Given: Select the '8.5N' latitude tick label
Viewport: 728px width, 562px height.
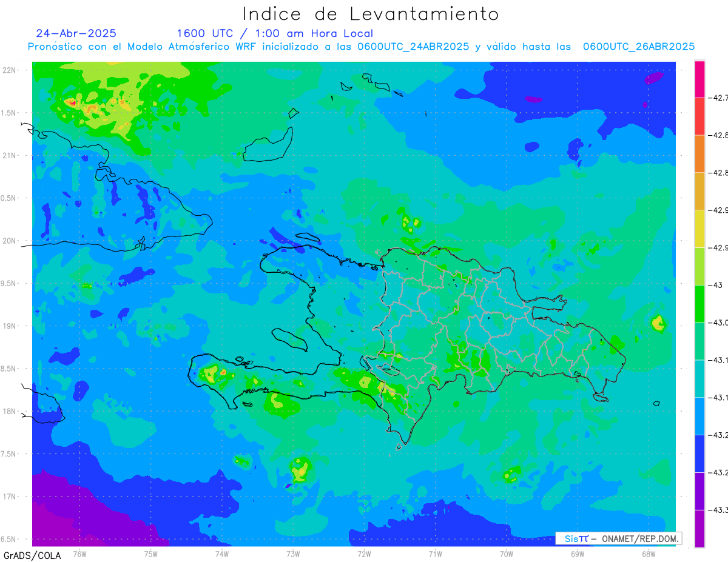Looking at the screenshot, I should coord(9,369).
